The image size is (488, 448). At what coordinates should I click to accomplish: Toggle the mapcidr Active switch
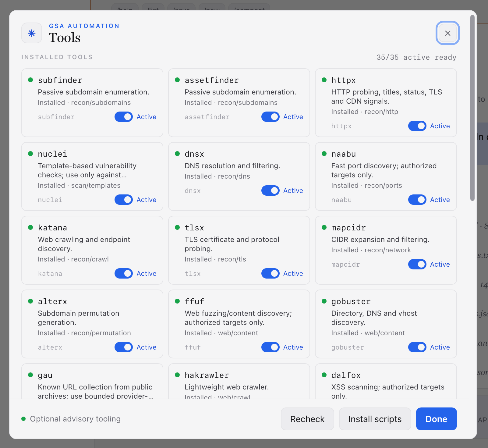click(417, 264)
